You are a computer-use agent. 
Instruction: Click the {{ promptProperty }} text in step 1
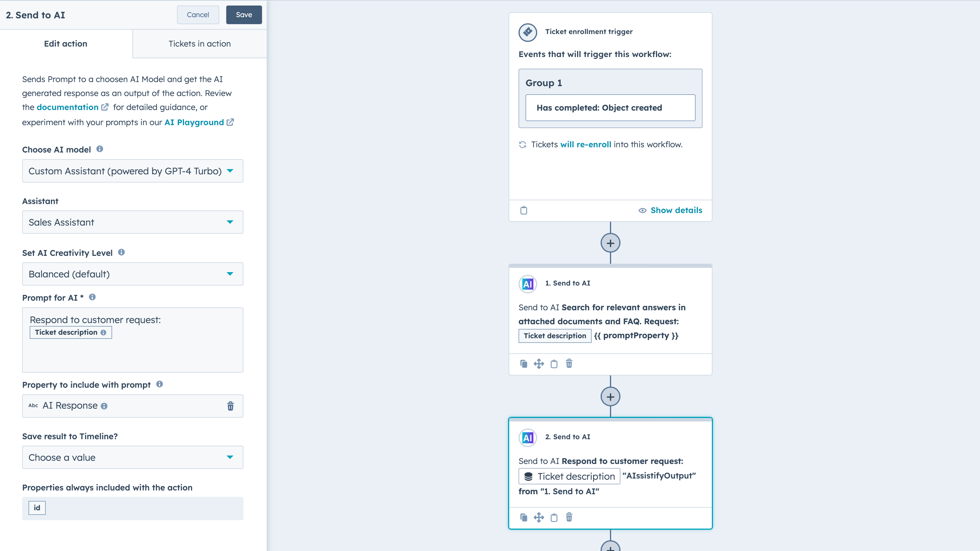click(x=636, y=336)
